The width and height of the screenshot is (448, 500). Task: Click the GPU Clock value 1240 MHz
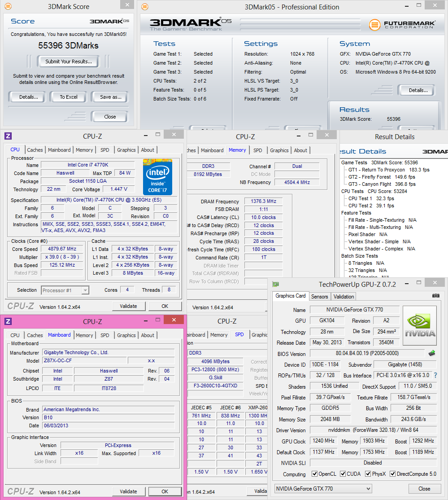click(x=323, y=441)
